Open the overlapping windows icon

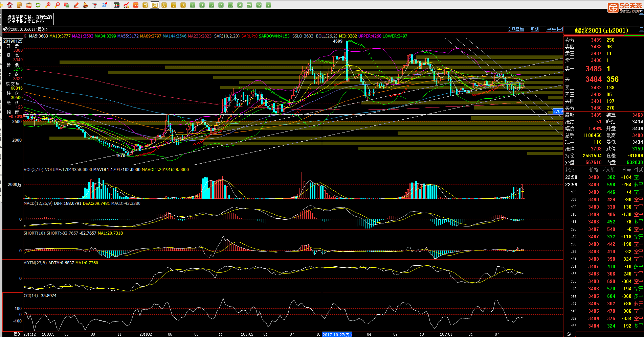click(67, 5)
